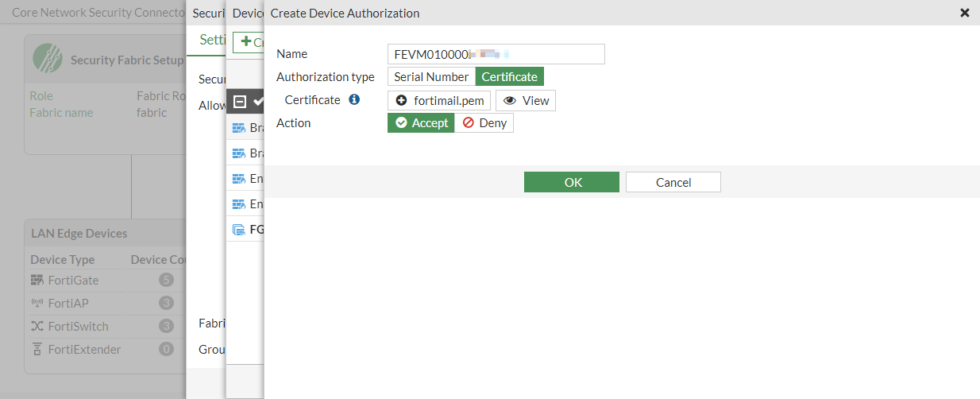
Task: Collapse the device list header minus box
Action: [239, 101]
